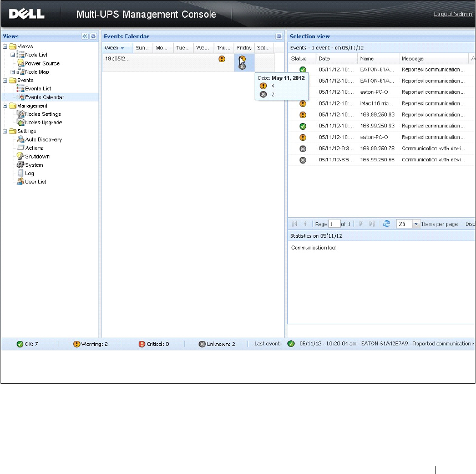Click the page number input field
The height and width of the screenshot is (474, 476).
[x=333, y=224]
